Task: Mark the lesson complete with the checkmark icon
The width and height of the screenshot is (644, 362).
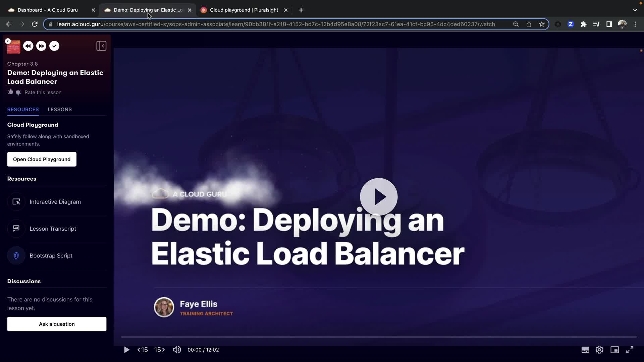Action: point(54,46)
